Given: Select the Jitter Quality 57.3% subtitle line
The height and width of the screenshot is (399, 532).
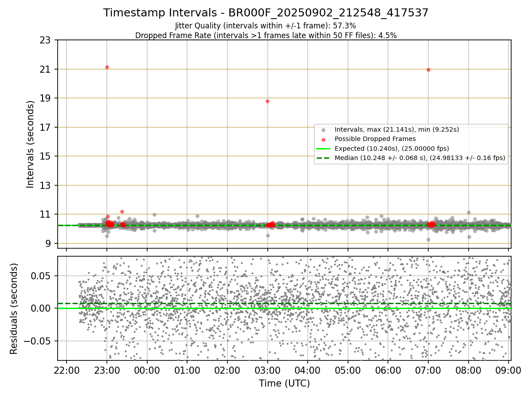Looking at the screenshot, I should coord(266,26).
